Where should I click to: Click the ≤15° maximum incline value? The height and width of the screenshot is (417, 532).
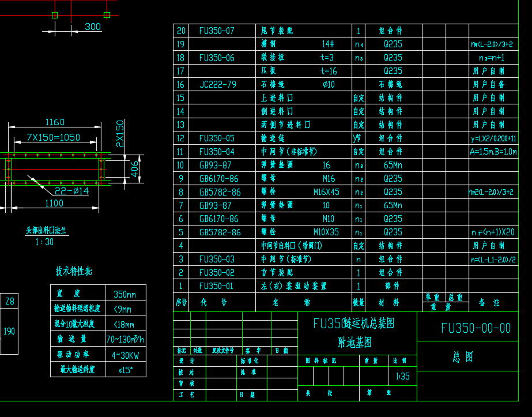point(125,370)
